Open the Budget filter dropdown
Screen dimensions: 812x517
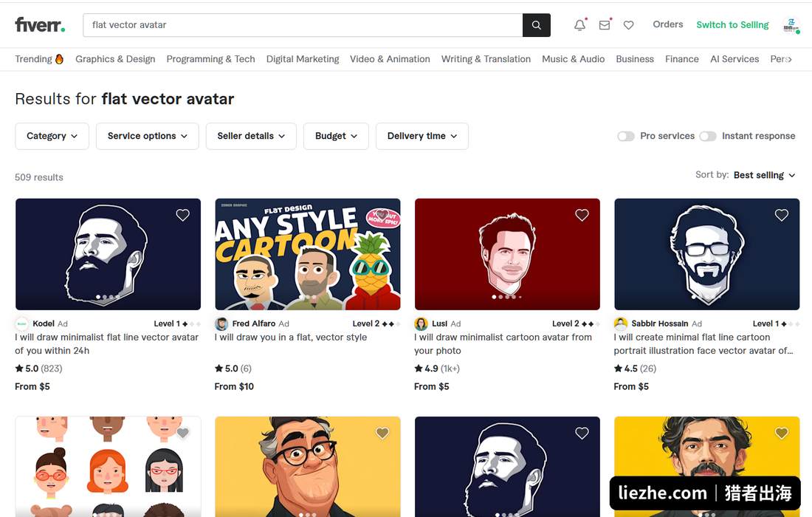(x=336, y=136)
